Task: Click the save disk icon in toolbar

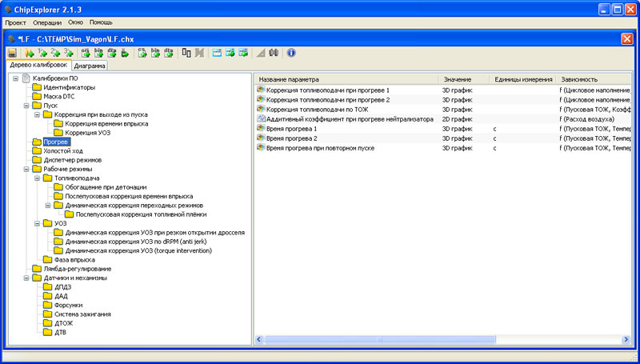Action: 12,53
